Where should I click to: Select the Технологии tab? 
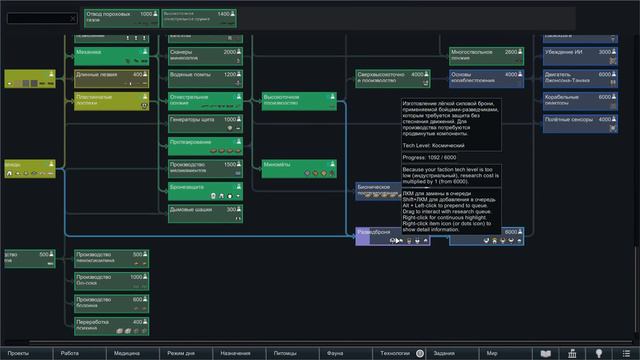(x=399, y=353)
